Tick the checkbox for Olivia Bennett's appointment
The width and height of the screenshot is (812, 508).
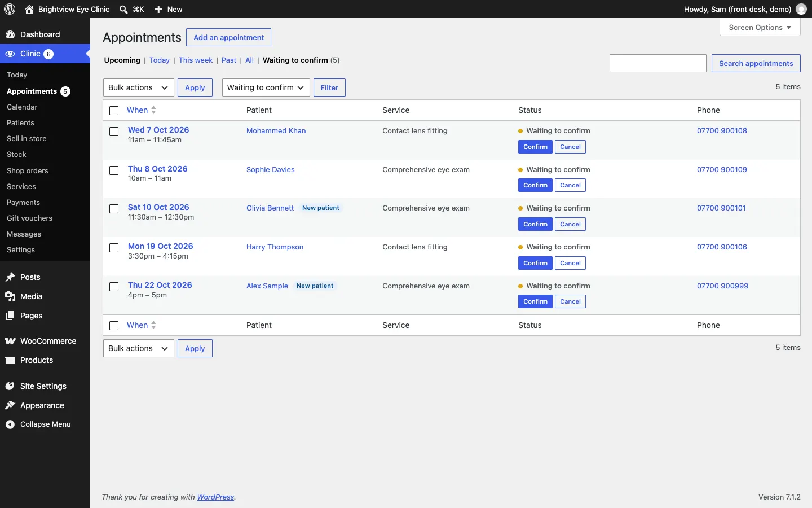click(114, 209)
